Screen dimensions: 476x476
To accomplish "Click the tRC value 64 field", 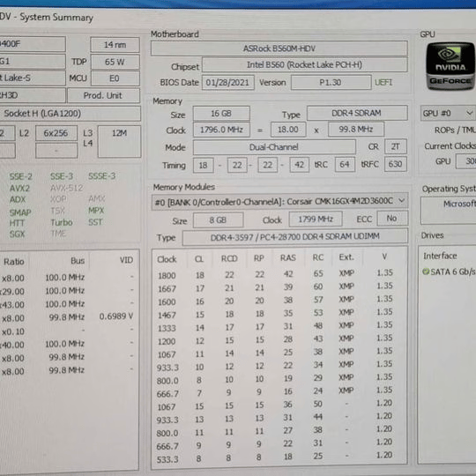I will (x=345, y=165).
